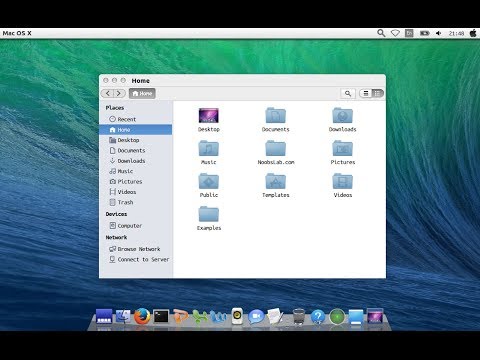Select the Public folder icon
Image resolution: width=480 pixels, height=360 pixels.
click(x=209, y=181)
